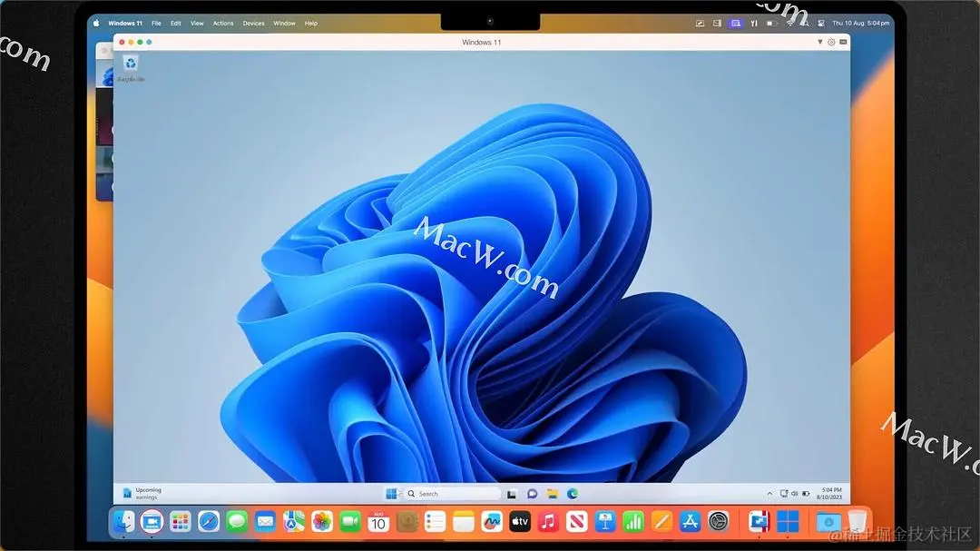Click the Windows 11 VM Dock icon
The image size is (980, 551).
point(788,521)
